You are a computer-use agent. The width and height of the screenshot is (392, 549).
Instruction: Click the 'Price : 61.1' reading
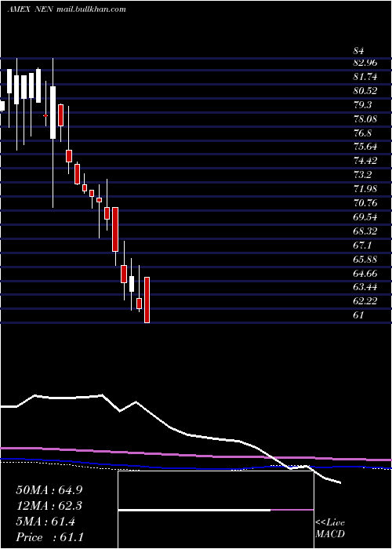pos(49,537)
